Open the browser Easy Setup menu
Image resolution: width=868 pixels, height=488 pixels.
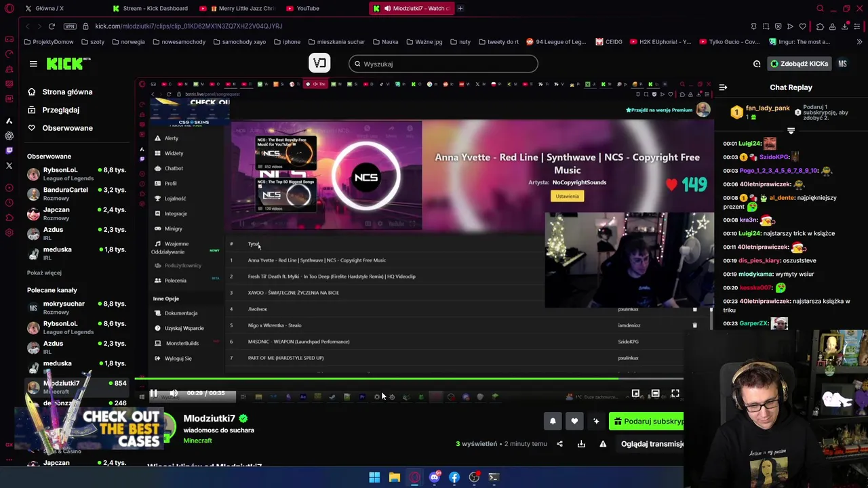click(x=857, y=26)
